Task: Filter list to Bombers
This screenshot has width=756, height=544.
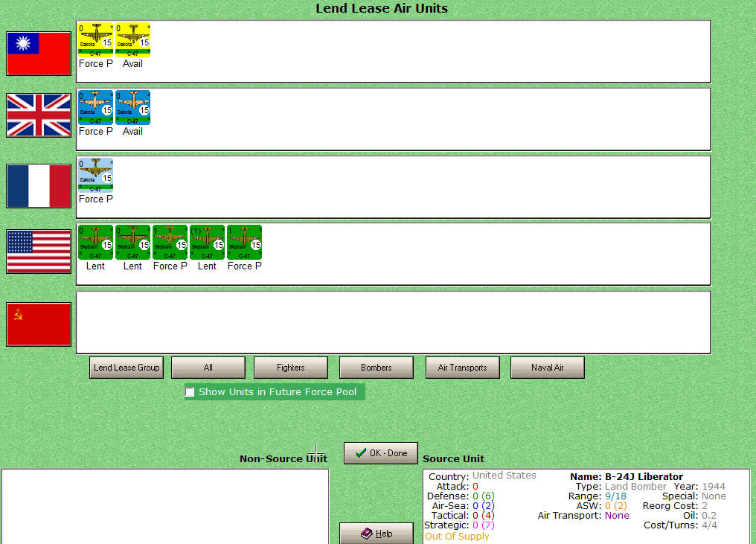Action: coord(377,368)
